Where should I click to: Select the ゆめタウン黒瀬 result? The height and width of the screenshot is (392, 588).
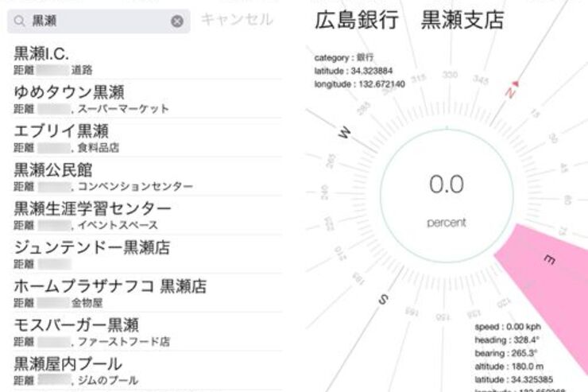click(147, 99)
